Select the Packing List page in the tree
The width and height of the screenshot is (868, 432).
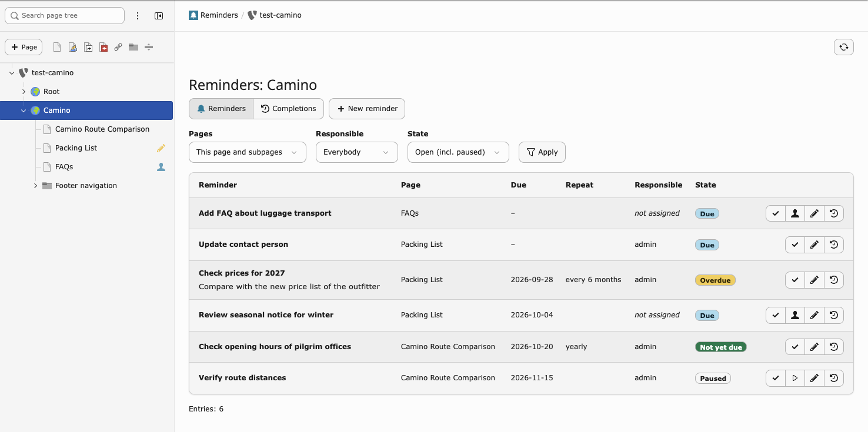click(x=76, y=148)
